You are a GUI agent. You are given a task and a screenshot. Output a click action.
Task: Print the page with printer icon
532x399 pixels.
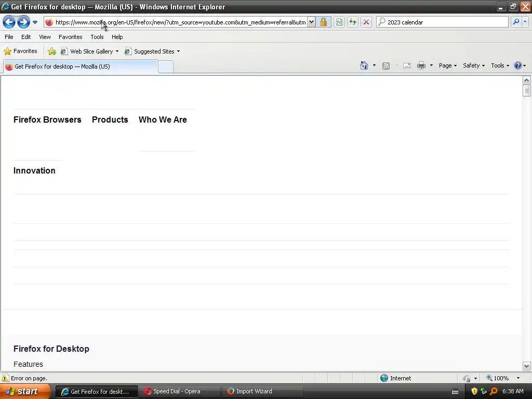(421, 65)
